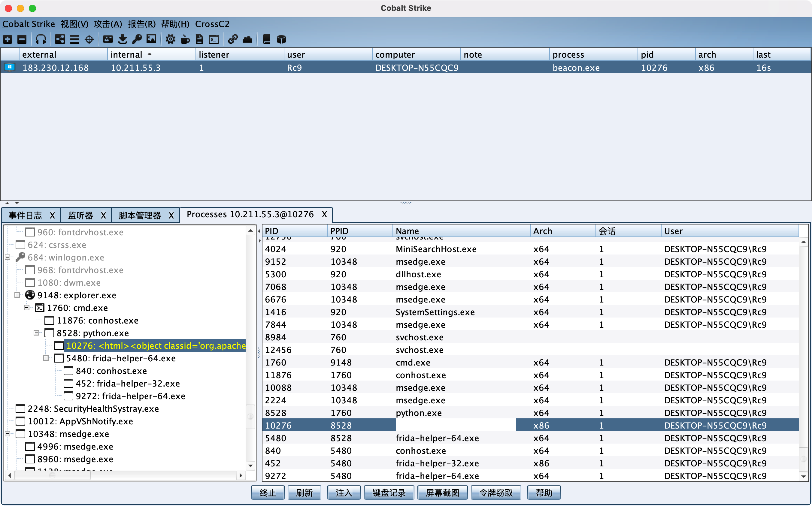Click the coffee cup Java applet icon
Viewport: 812px width, 506px height.
[185, 40]
